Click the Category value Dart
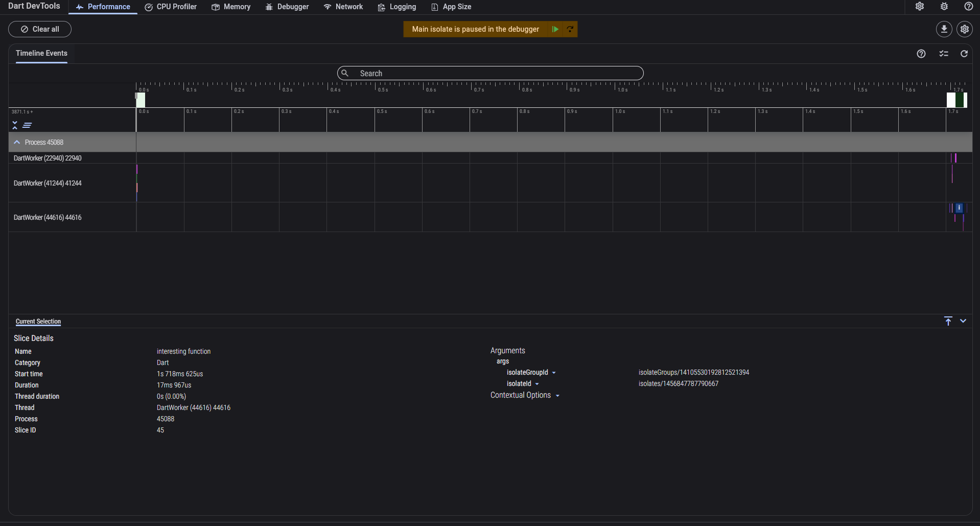 tap(162, 362)
